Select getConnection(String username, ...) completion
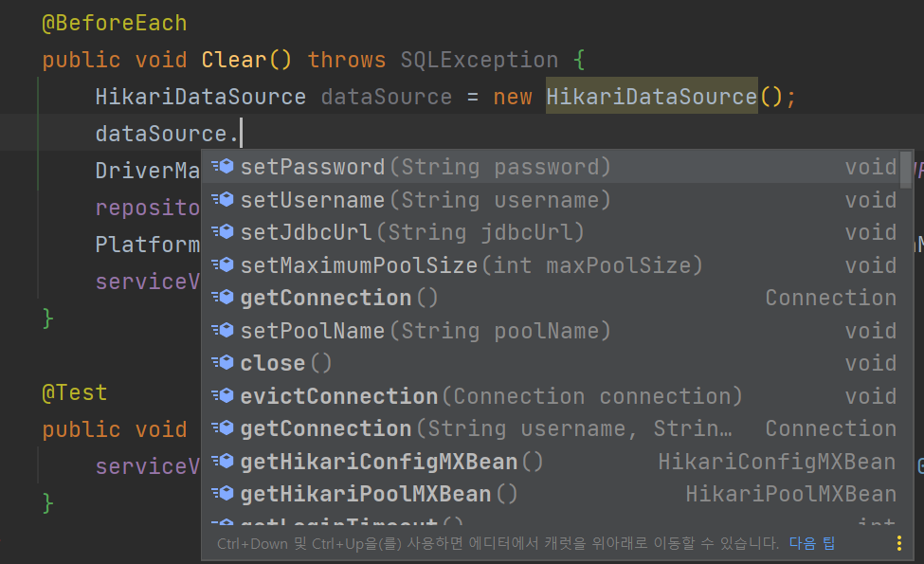This screenshot has width=924, height=564. (x=551, y=428)
